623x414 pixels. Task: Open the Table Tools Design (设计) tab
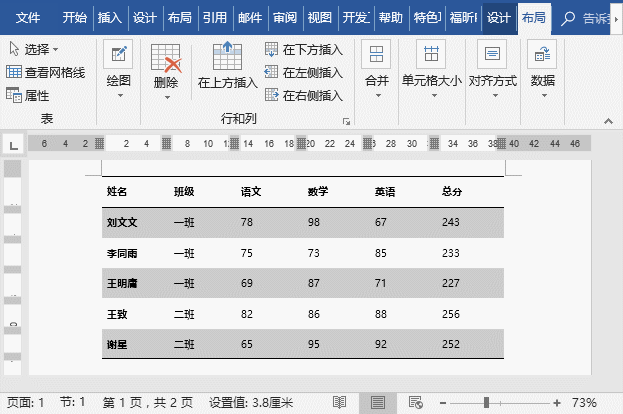[x=499, y=18]
